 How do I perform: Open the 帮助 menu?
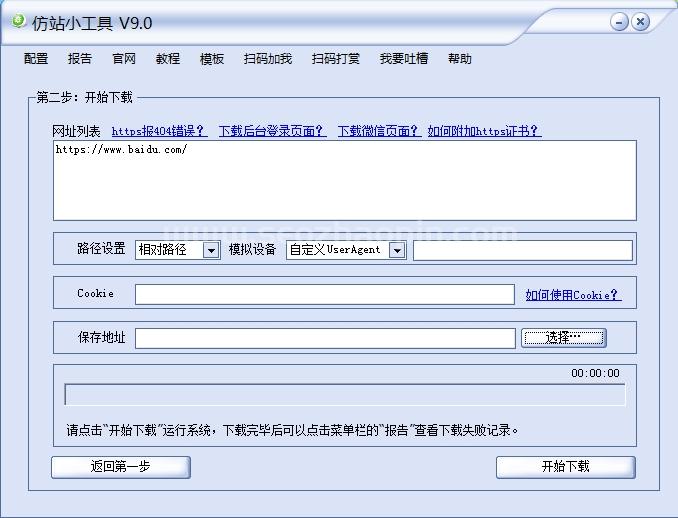(460, 59)
